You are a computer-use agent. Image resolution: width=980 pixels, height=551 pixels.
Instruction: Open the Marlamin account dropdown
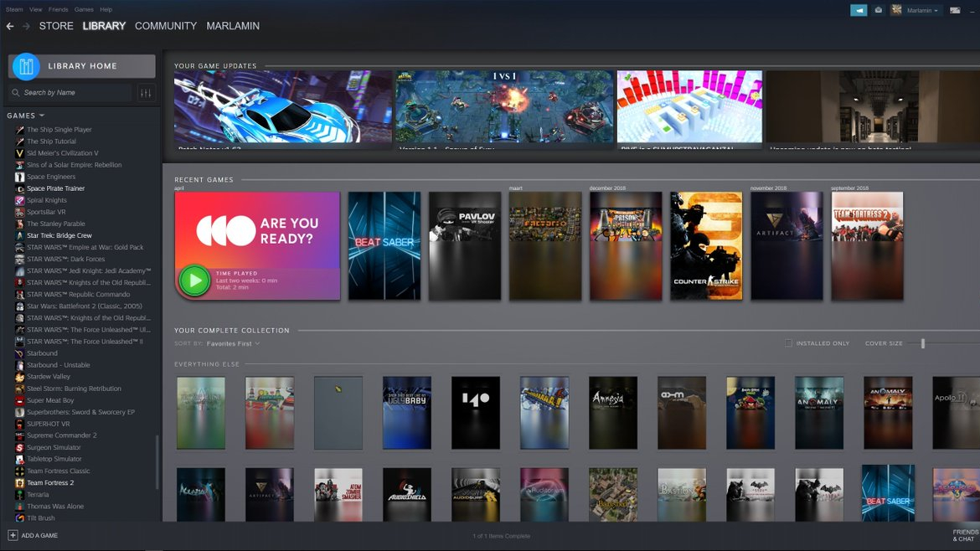[922, 11]
